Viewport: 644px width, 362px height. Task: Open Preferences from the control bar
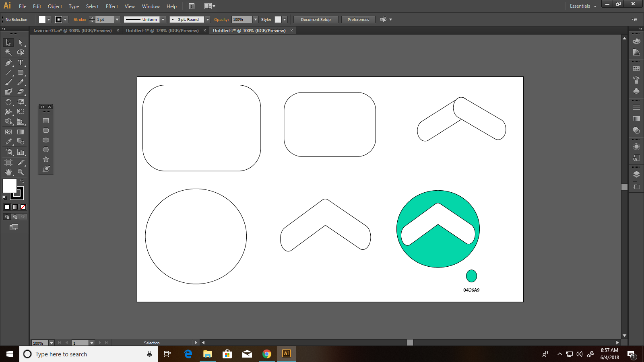click(x=358, y=19)
